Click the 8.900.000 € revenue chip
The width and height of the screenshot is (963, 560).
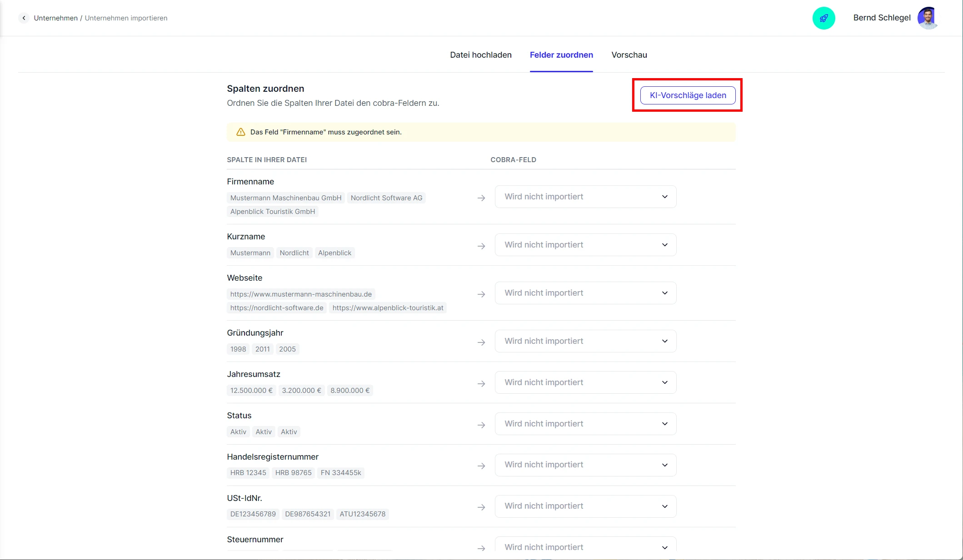(x=350, y=391)
